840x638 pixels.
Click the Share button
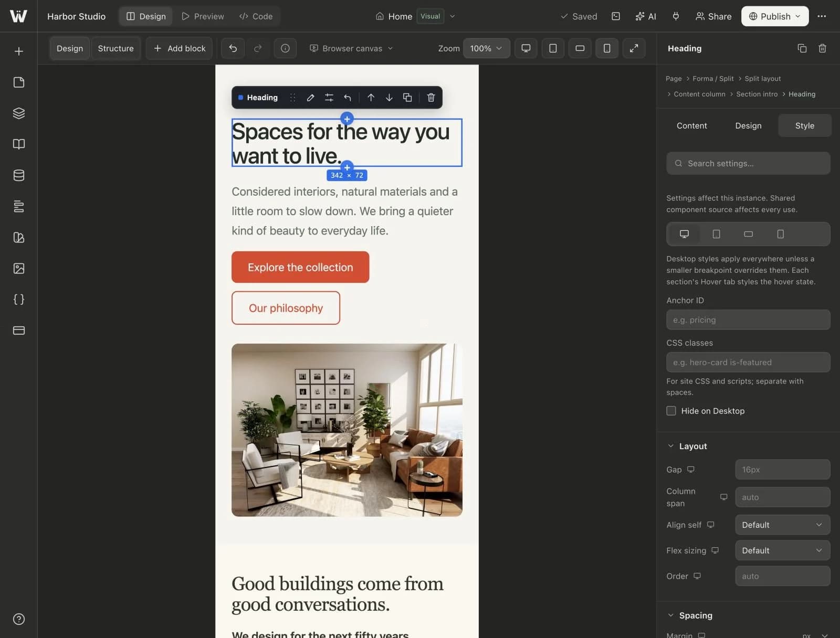point(713,16)
